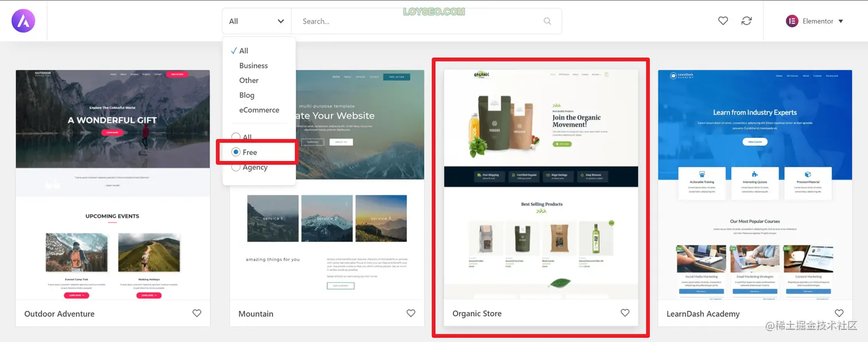Choose eCommerce category in dropdown
Image resolution: width=868 pixels, height=342 pixels.
pyautogui.click(x=259, y=110)
